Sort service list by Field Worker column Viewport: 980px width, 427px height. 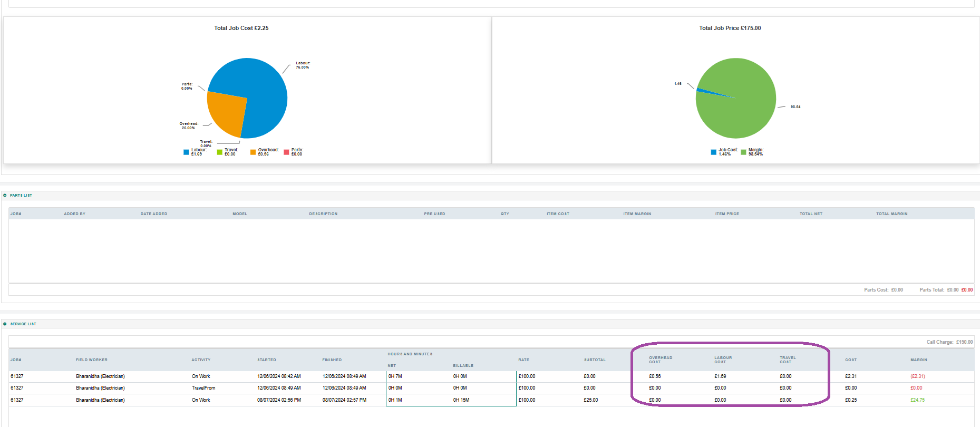click(x=91, y=360)
